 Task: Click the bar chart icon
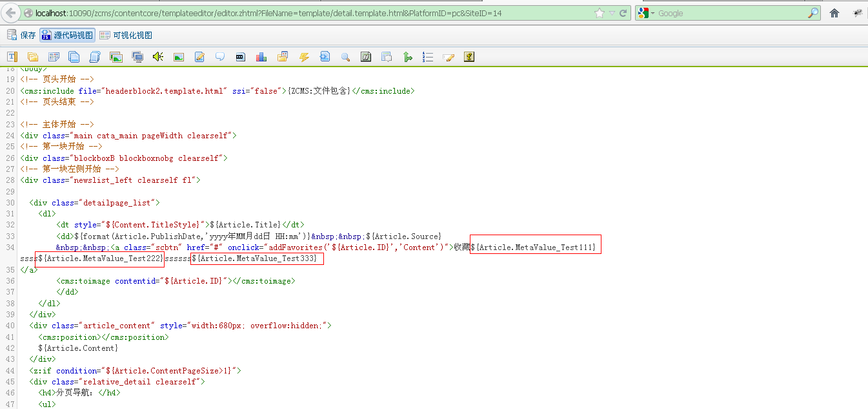point(261,57)
